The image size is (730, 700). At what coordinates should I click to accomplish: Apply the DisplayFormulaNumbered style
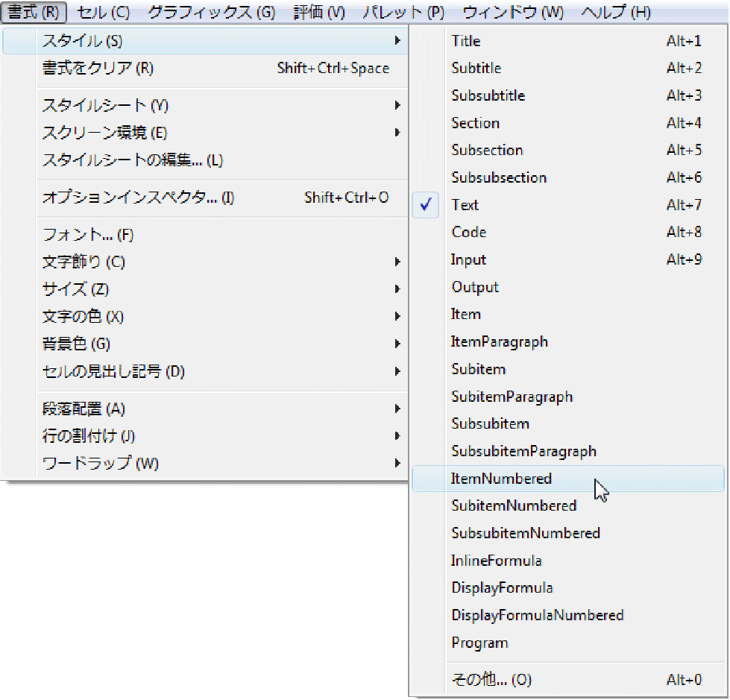[568, 615]
